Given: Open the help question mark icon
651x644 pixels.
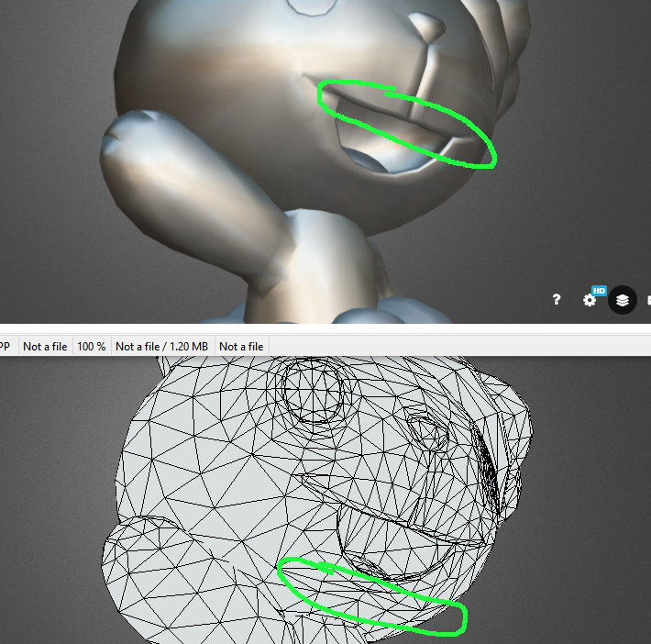Looking at the screenshot, I should [x=557, y=300].
